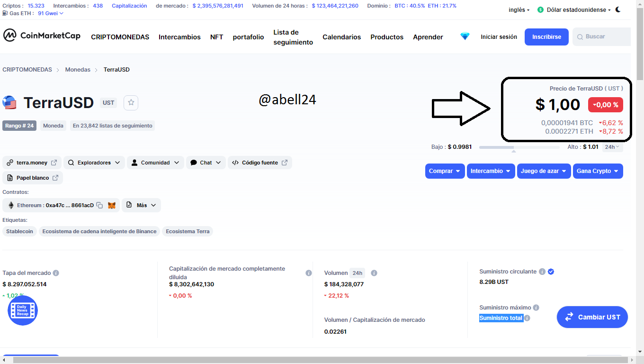This screenshot has height=364, width=644.
Task: Click the Ecosistema Terra tag
Action: pos(188,231)
